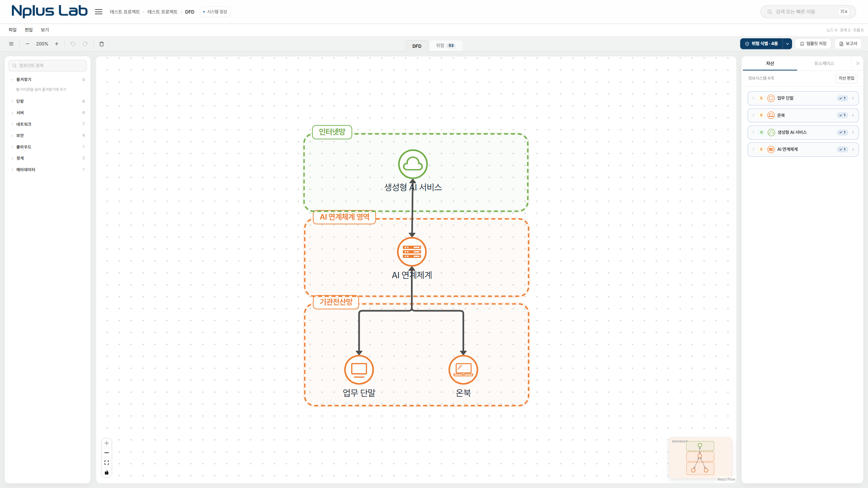This screenshot has width=868, height=488.
Task: Expand the 메타데이터 category
Action: 12,170
